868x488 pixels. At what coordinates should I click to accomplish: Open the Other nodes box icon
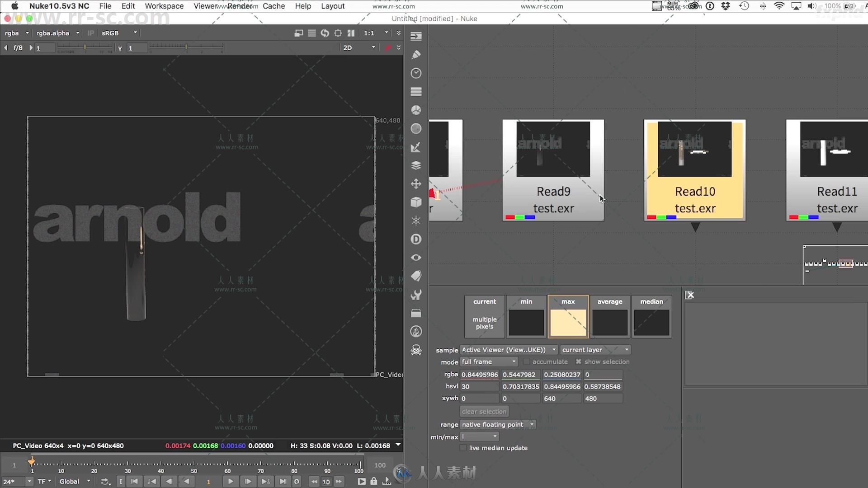click(x=416, y=313)
